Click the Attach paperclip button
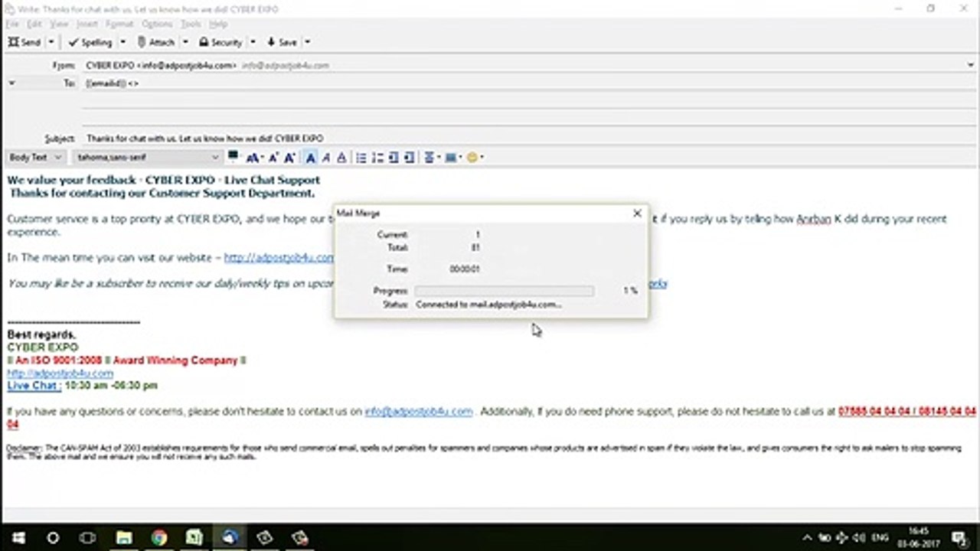The height and width of the screenshot is (551, 980). click(156, 42)
